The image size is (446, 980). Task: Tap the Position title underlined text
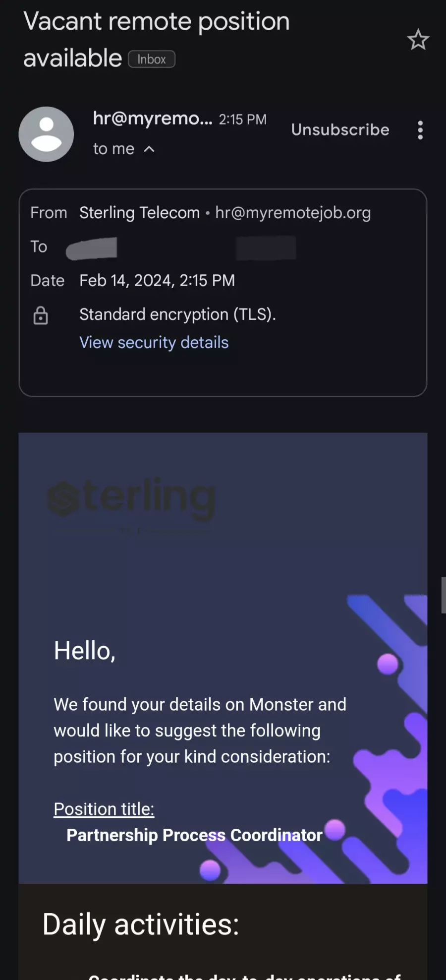pos(104,809)
